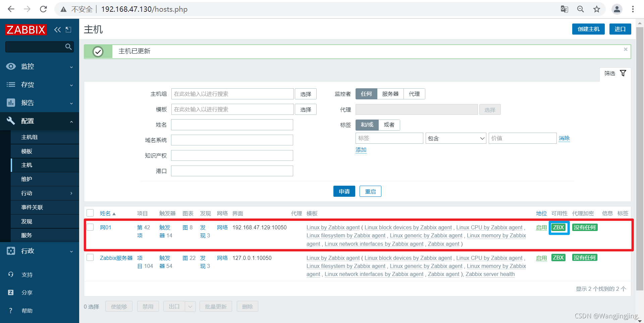Click the browser back arrow
644x323 pixels.
11,9
